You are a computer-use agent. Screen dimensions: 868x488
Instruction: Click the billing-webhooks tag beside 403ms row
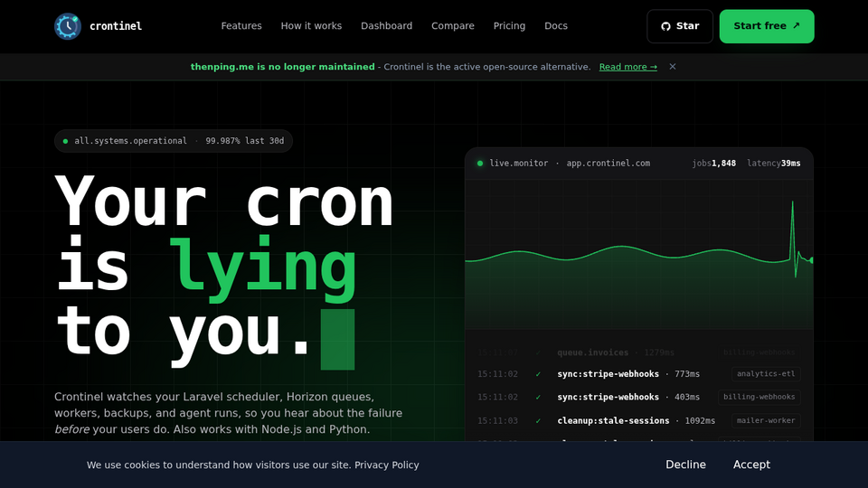tap(759, 398)
